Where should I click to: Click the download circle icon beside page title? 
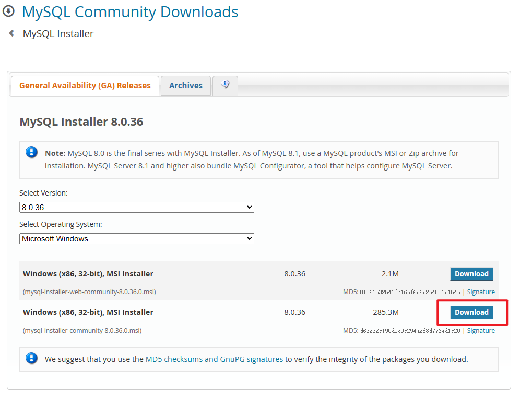tap(8, 11)
